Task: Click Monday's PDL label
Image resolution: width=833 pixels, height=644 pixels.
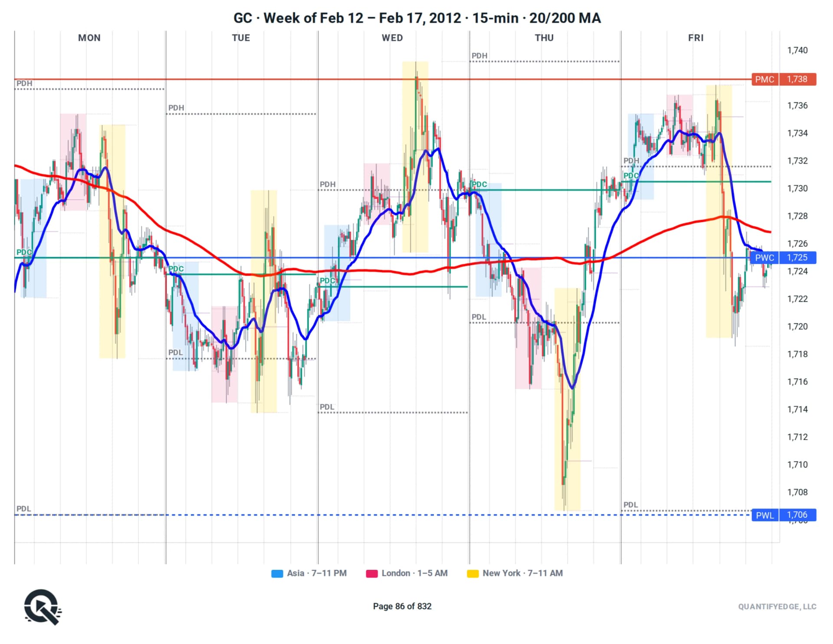Action: click(24, 509)
